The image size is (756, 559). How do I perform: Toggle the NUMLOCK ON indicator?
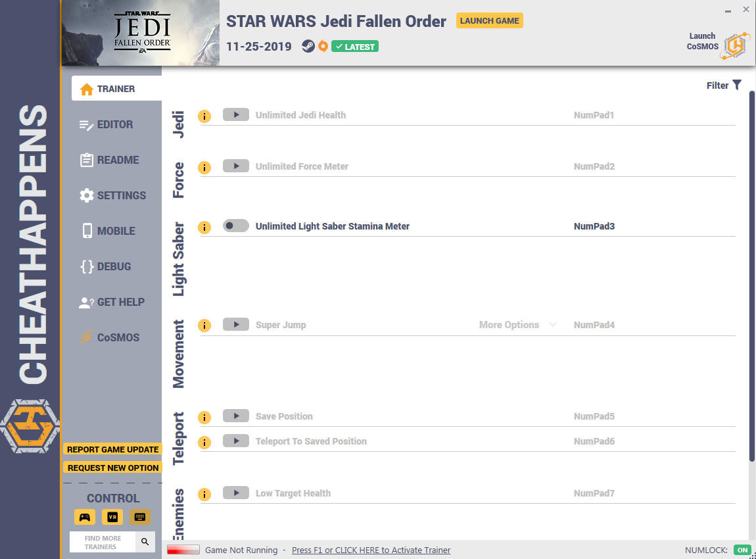pos(742,550)
